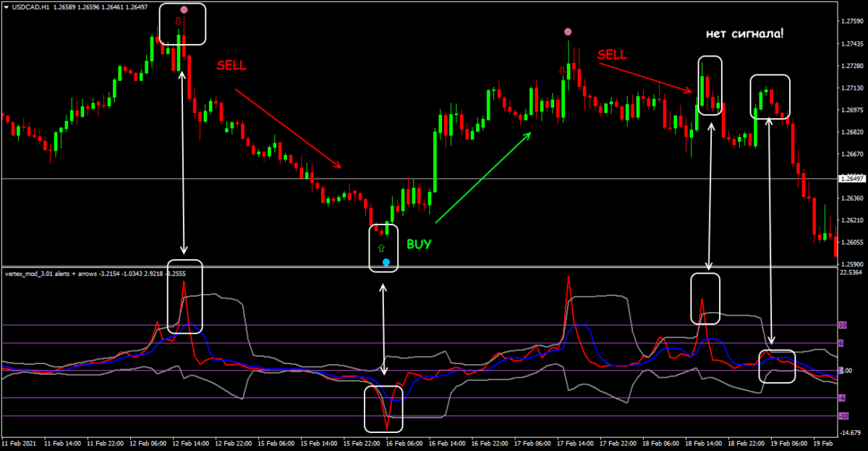Click the purple level -10 label
Viewport: 868px width, 451px height.
pyautogui.click(x=842, y=416)
